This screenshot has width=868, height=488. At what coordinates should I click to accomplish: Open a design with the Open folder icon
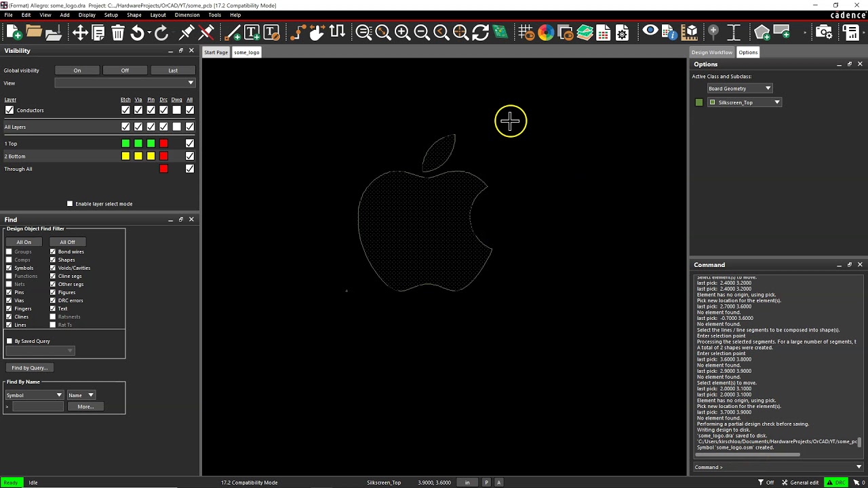(34, 32)
